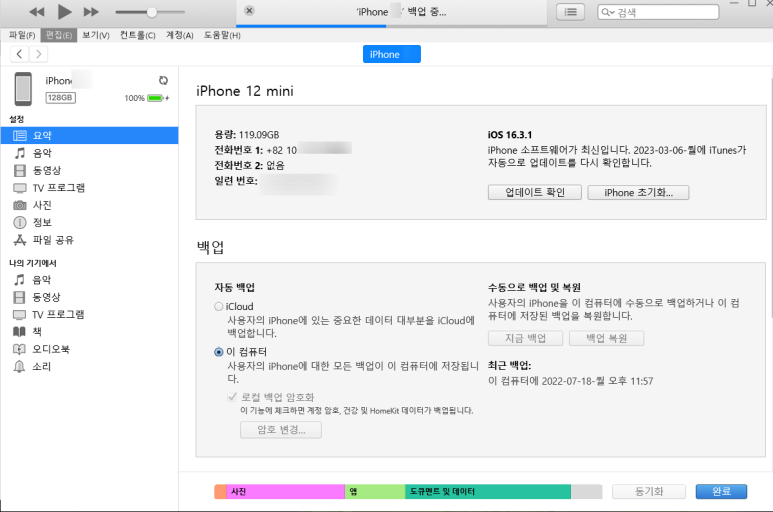Click the 백업 복원 button
Screen dimensions: 773x512
point(606,338)
